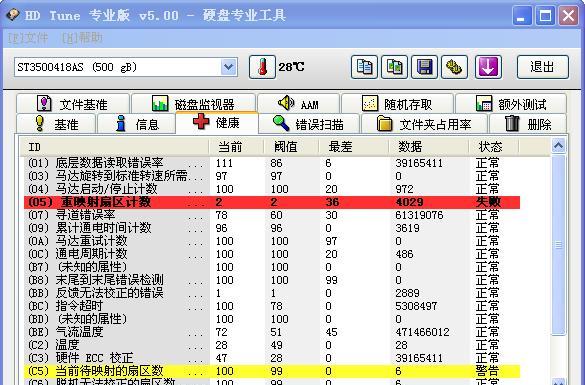The height and width of the screenshot is (385, 585).
Task: Click the copy screenshot to clipboard icon
Action: pos(394,67)
